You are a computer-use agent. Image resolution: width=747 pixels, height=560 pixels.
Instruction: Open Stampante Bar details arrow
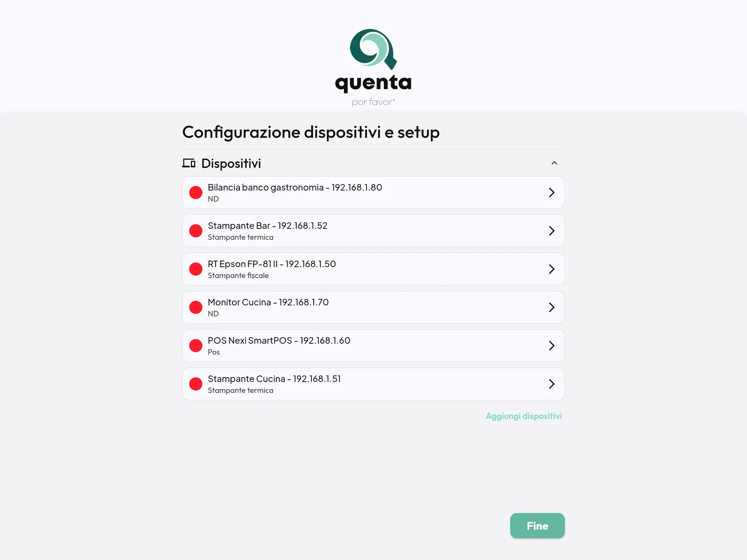[x=551, y=231]
